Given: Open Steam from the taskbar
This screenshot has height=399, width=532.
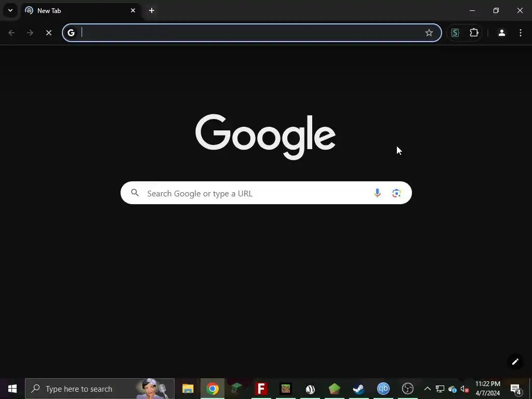Looking at the screenshot, I should click(359, 389).
